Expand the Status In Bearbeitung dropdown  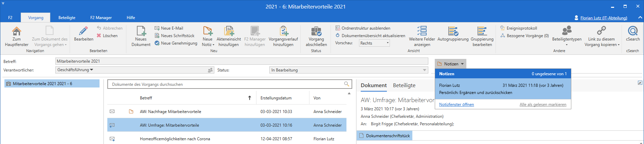tap(424, 70)
